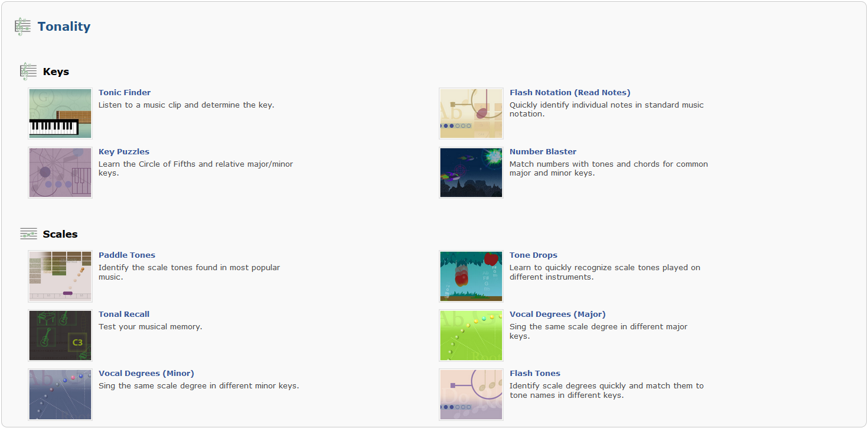This screenshot has height=428, width=868.
Task: Click the Tonality treble clef icon
Action: coord(22,27)
